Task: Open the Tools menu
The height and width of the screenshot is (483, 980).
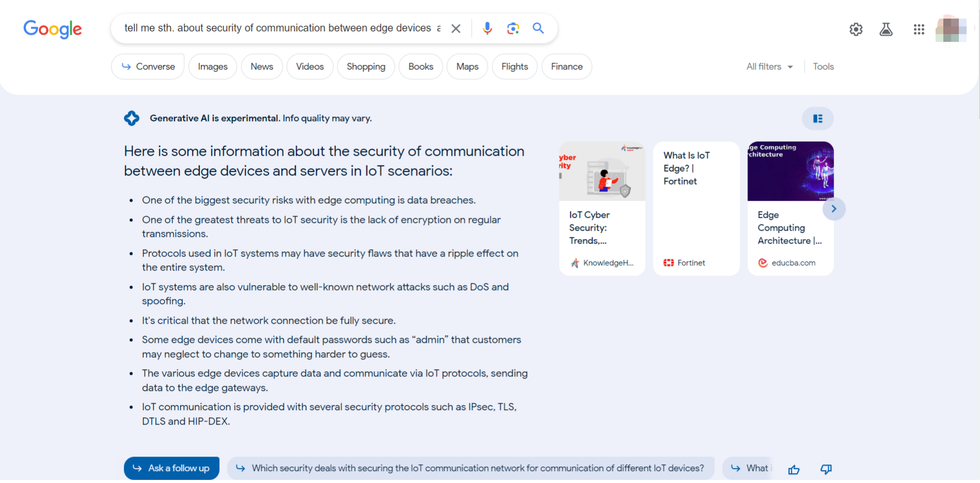Action: (823, 67)
